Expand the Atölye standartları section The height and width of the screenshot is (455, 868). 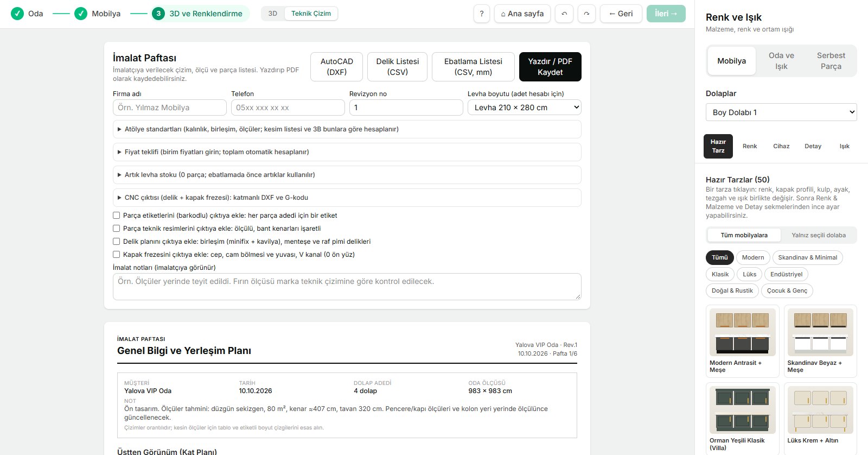point(347,129)
